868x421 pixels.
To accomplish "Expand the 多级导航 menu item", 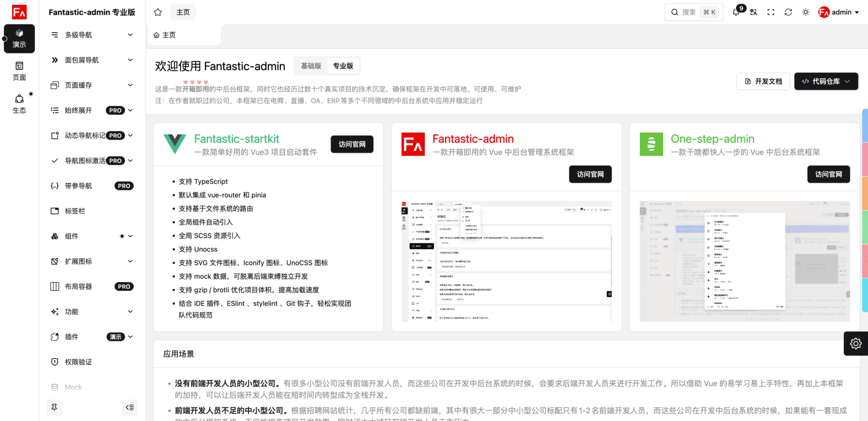I will [x=92, y=35].
